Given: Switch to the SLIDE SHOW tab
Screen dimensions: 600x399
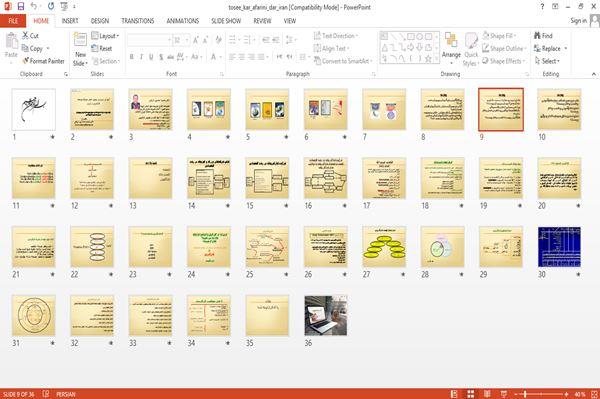Looking at the screenshot, I should click(x=226, y=21).
